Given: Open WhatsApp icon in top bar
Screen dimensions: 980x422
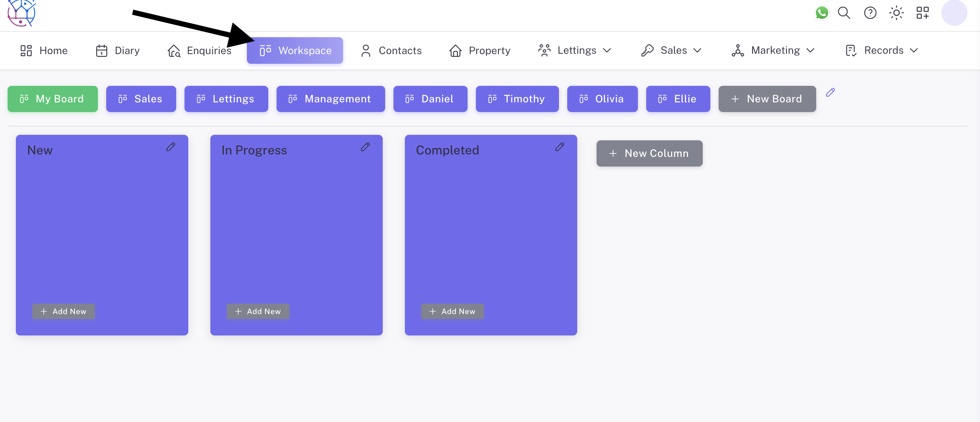Looking at the screenshot, I should pyautogui.click(x=821, y=13).
